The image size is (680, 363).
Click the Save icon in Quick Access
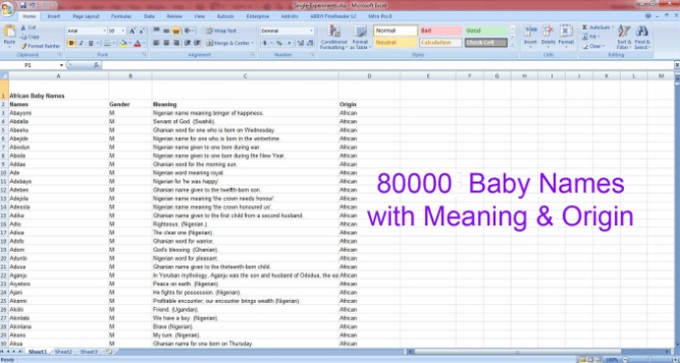point(23,5)
